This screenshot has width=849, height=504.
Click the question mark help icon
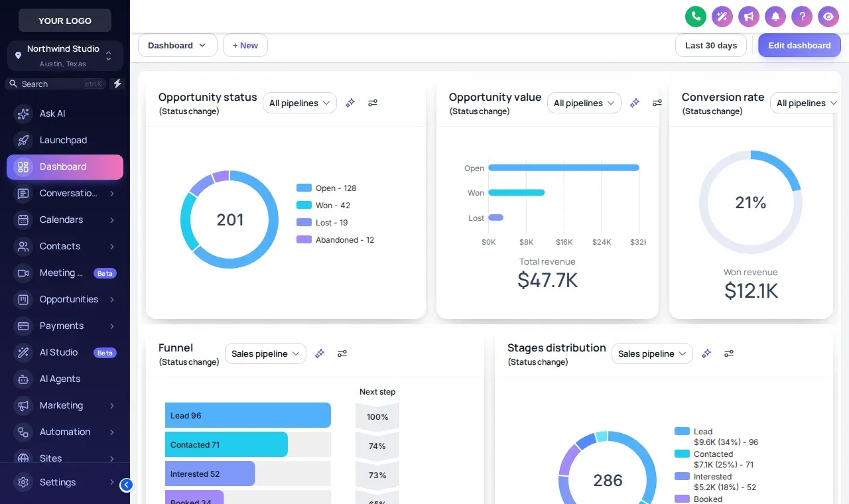point(802,17)
